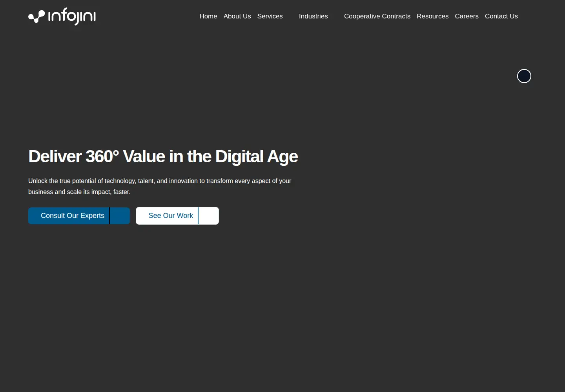
Task: Go to the Home page
Action: 208,16
